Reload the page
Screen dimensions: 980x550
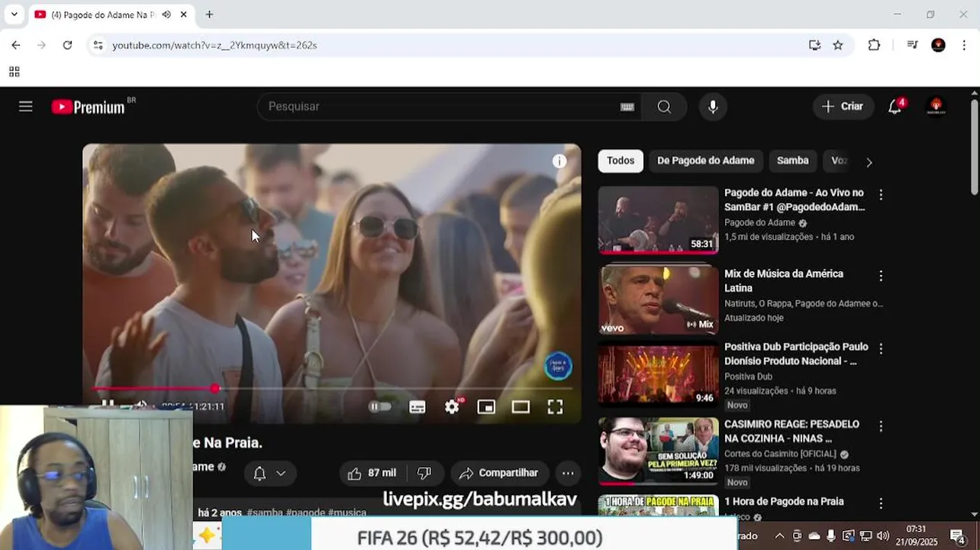pyautogui.click(x=67, y=45)
